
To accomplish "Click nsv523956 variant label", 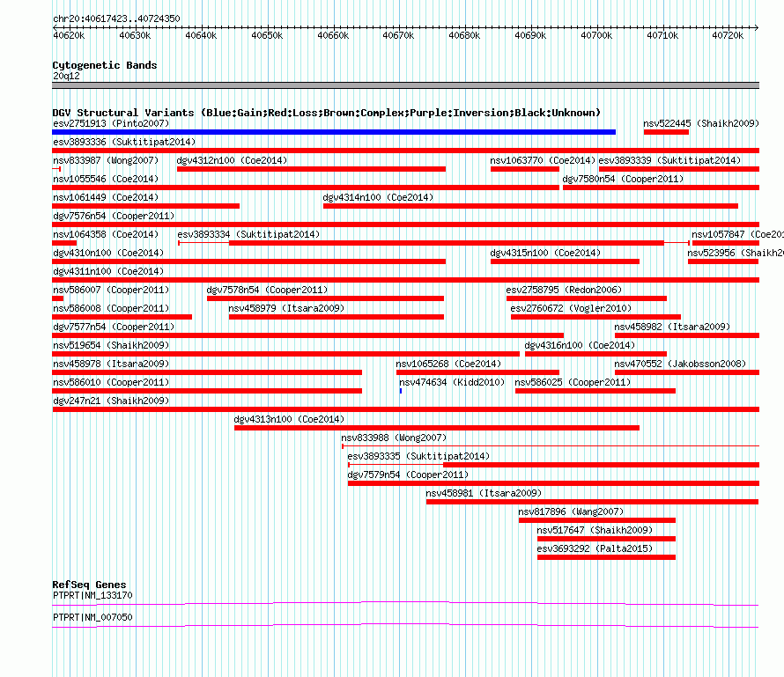I will coord(735,253).
